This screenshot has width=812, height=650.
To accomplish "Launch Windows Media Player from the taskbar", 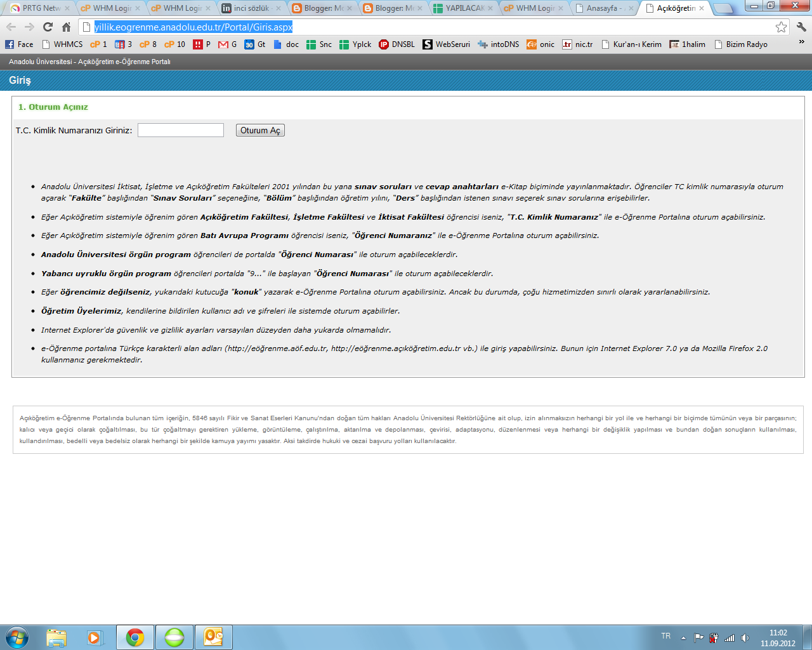I will (95, 637).
